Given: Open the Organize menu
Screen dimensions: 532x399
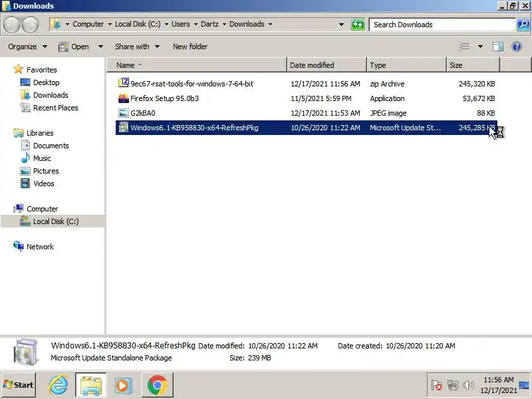Looking at the screenshot, I should 27,47.
